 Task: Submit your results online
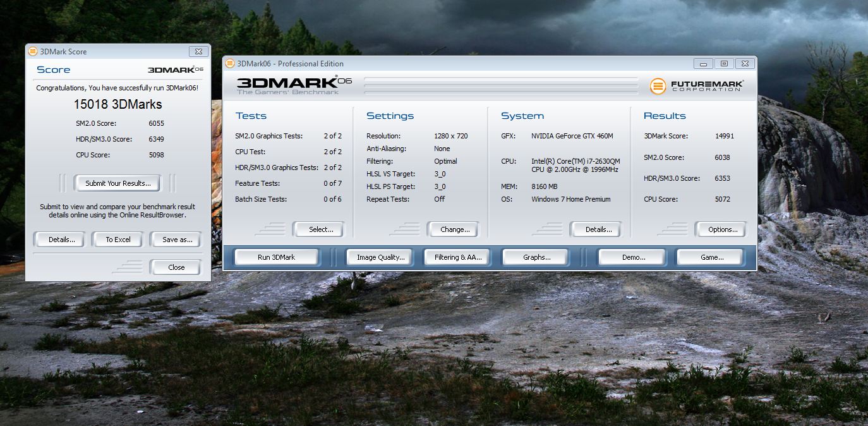click(118, 183)
